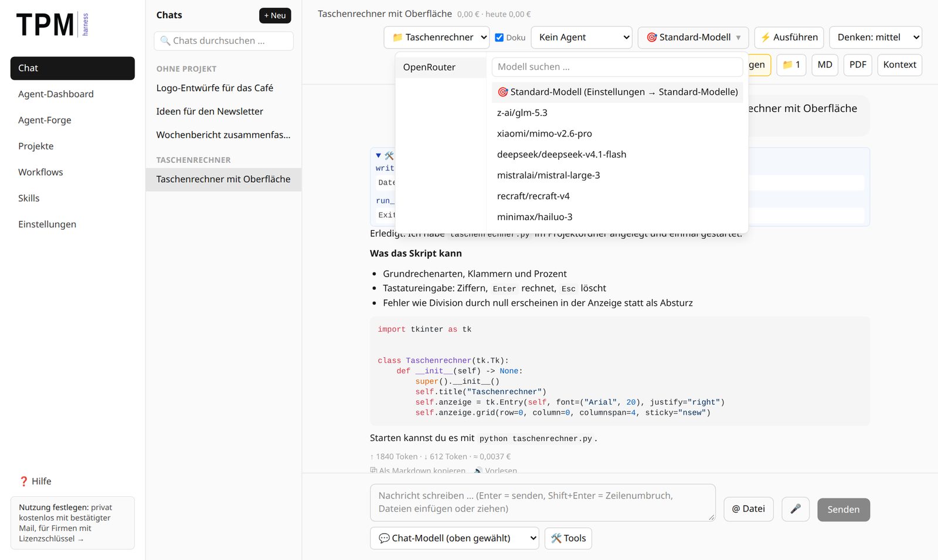Choose the xiaomi/mimo-v2.6-pro model
Image resolution: width=938 pixels, height=560 pixels.
(x=617, y=134)
